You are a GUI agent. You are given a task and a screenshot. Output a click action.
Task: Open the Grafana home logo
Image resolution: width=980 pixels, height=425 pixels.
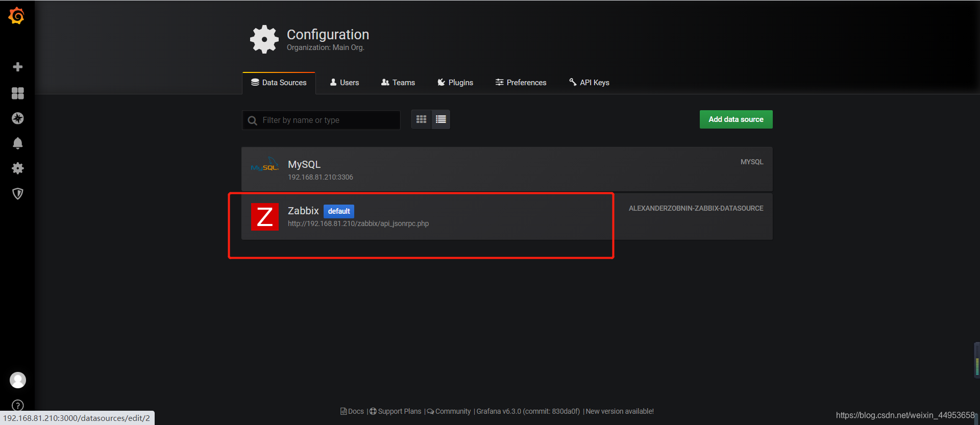click(17, 16)
